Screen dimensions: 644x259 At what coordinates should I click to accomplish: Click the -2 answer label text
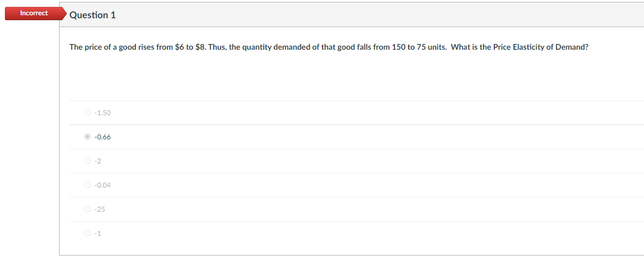click(x=97, y=161)
